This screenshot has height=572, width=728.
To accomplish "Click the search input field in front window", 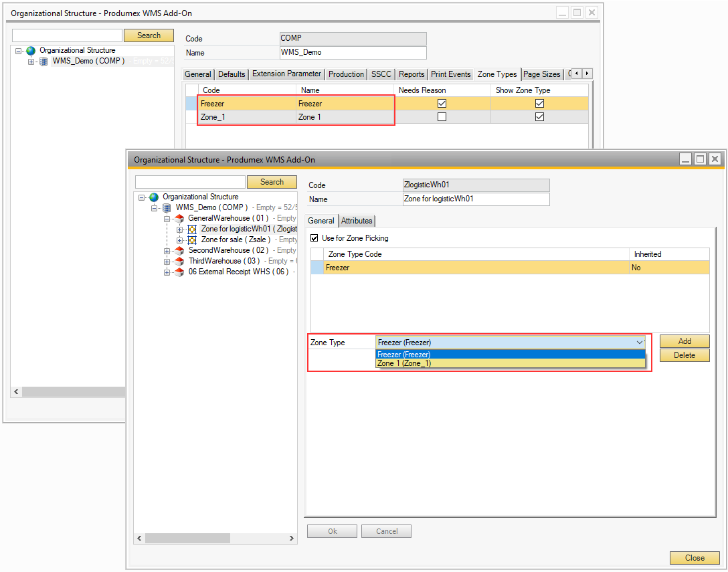I will click(190, 182).
